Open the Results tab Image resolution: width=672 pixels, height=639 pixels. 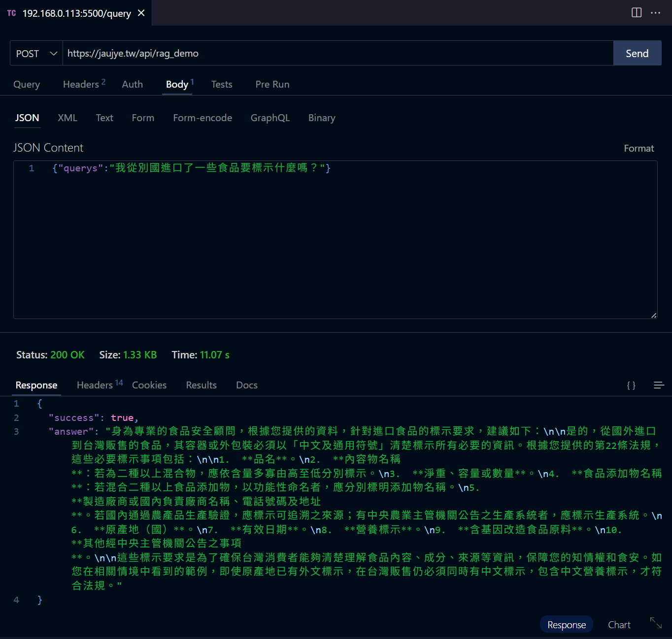tap(201, 385)
